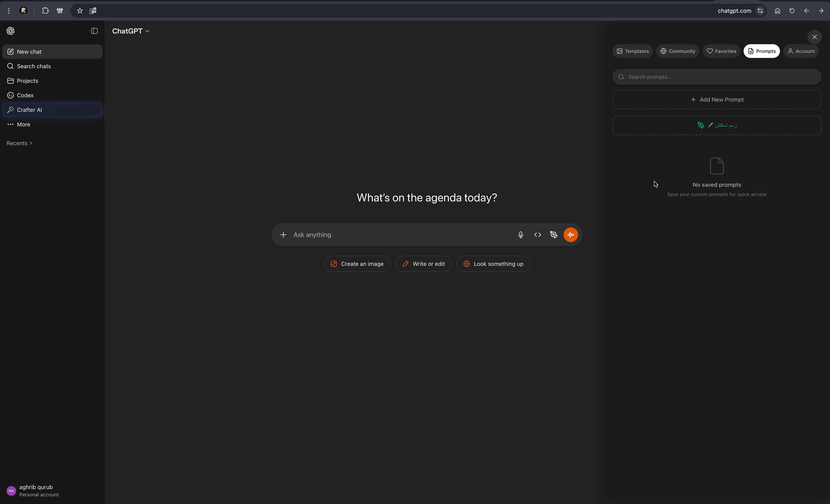Switch to the Templates tab

pos(633,51)
